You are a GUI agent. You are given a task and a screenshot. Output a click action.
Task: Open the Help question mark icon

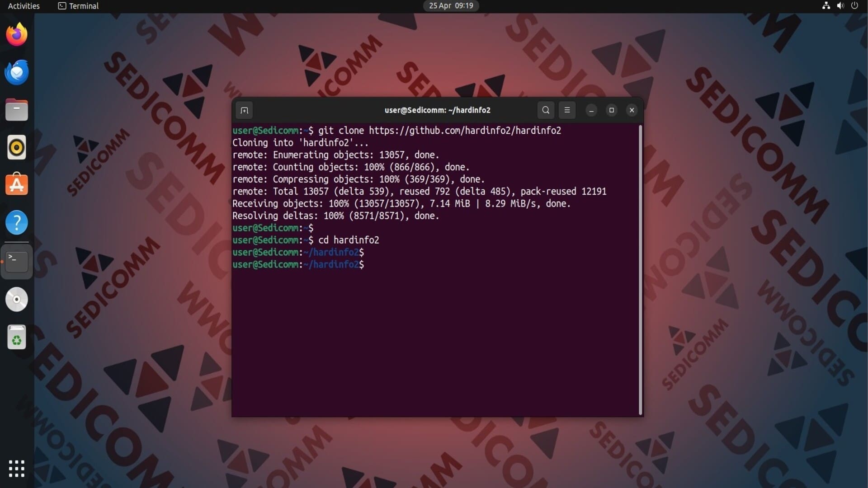[x=17, y=222]
